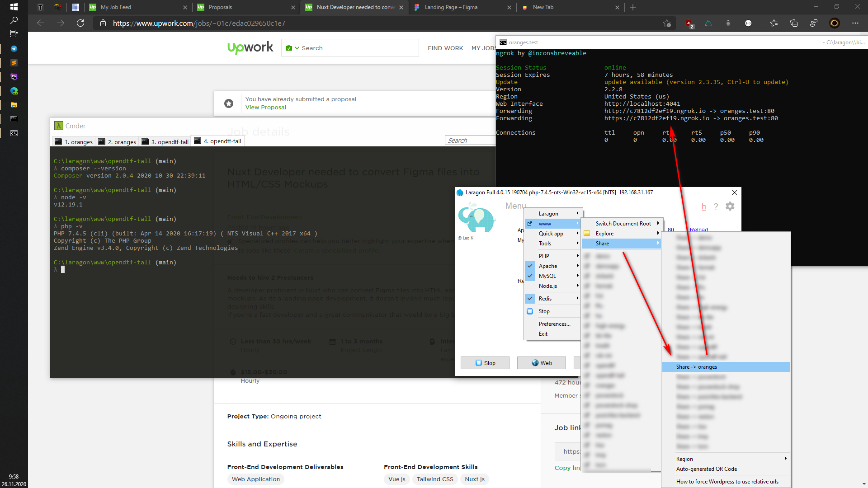This screenshot has height=488, width=868.
Task: Choose Share -> oranges entry
Action: (726, 367)
